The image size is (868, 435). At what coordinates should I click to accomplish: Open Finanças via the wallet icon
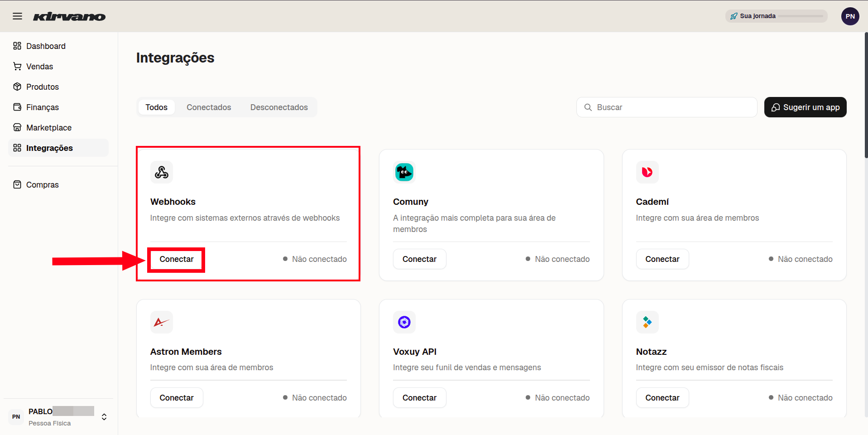[17, 107]
